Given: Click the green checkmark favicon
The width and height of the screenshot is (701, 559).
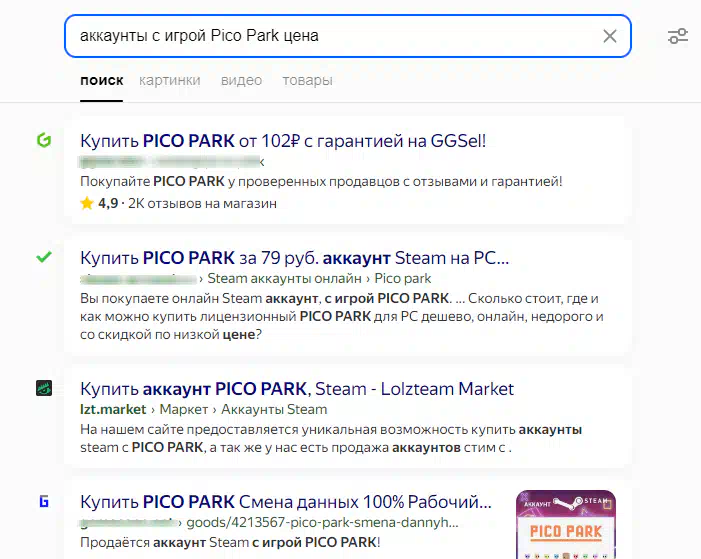Looking at the screenshot, I should coord(44,257).
